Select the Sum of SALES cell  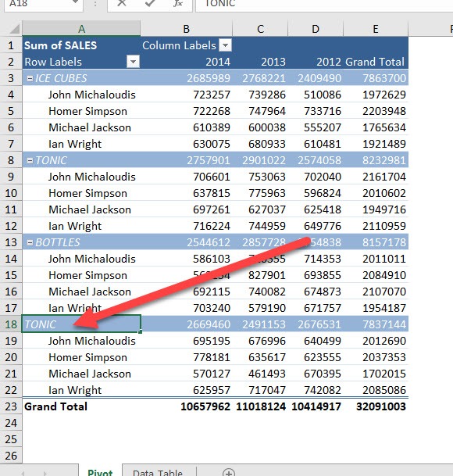click(81, 45)
